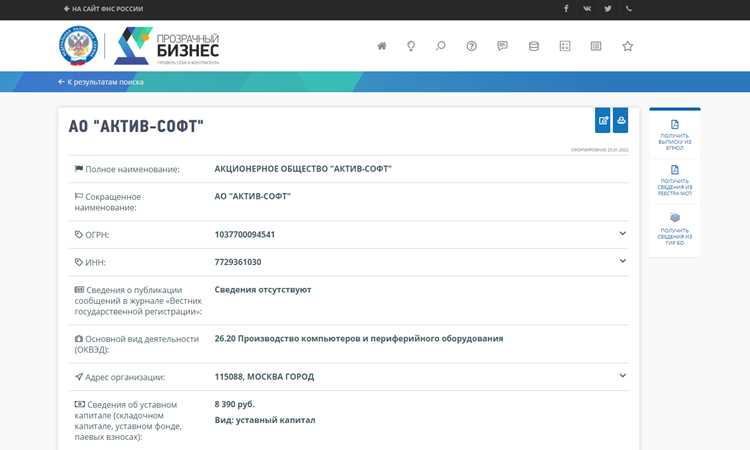Click the Сокращенное наименование label
The width and height of the screenshot is (750, 450).
[108, 202]
